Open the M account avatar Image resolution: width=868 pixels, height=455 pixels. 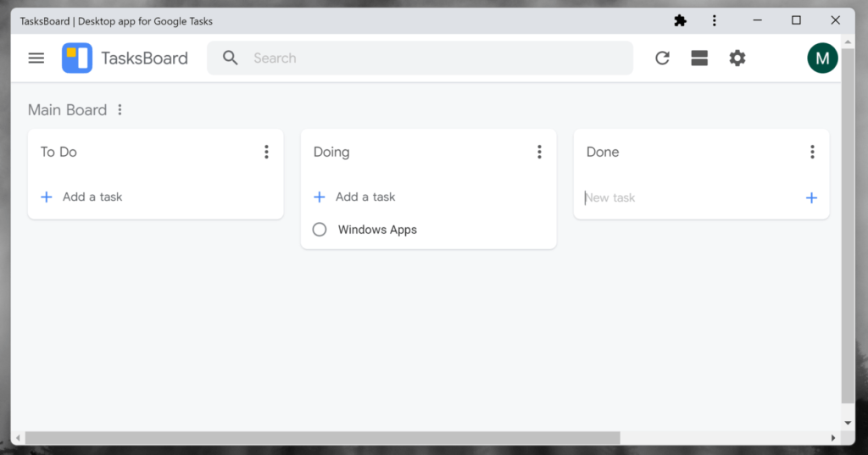pos(822,58)
